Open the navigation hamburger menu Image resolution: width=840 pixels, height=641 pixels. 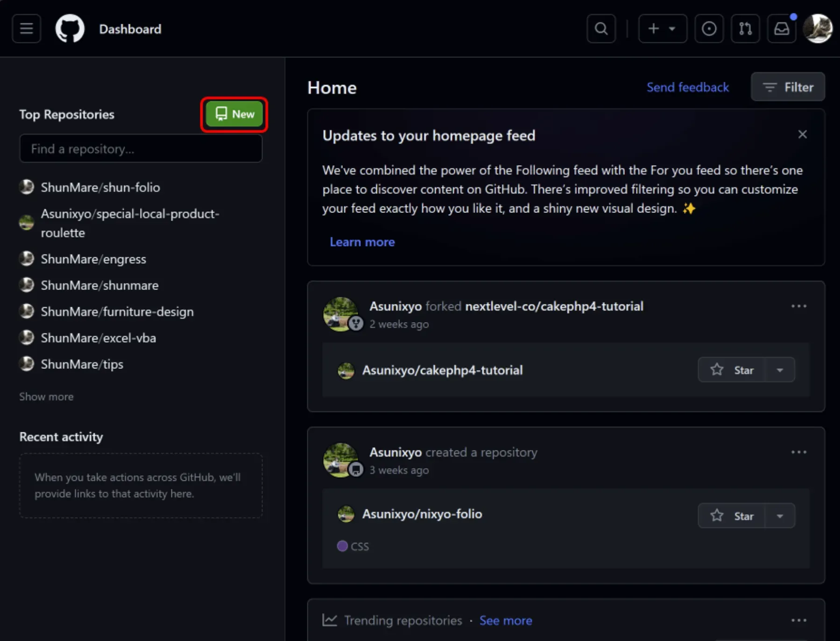[x=26, y=28]
